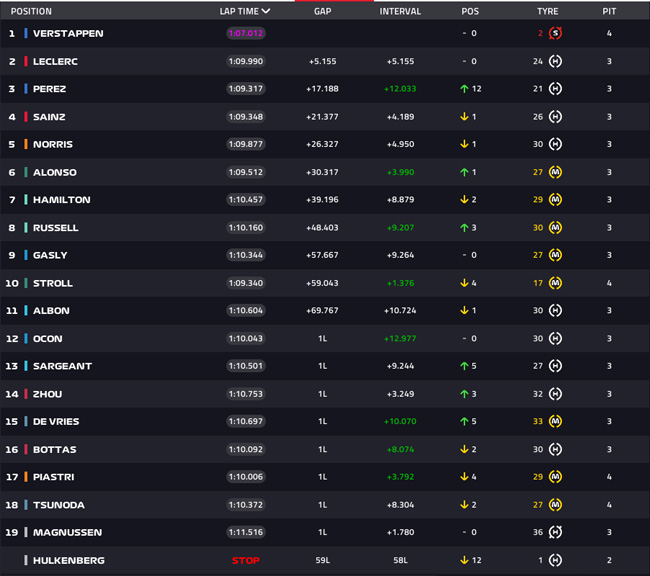This screenshot has height=576, width=650.
Task: Click Verstappen's pit stop count 4
Action: pyautogui.click(x=609, y=33)
